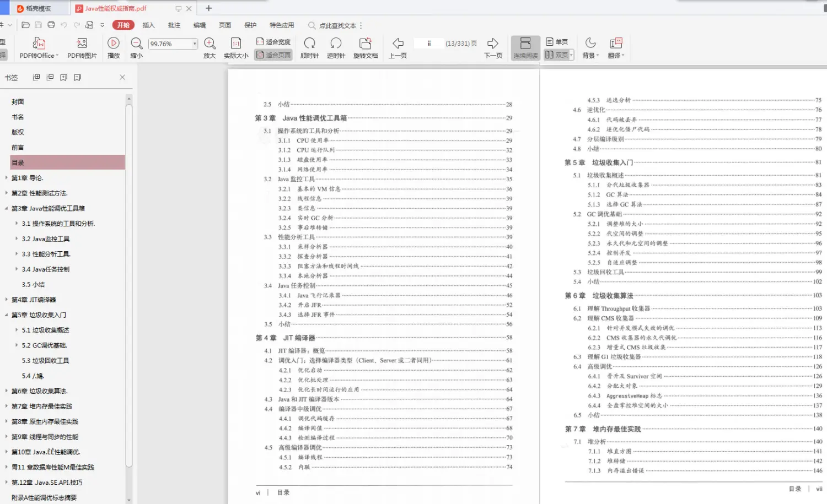
Task: Open the 保护 ribbon tab
Action: coord(250,25)
